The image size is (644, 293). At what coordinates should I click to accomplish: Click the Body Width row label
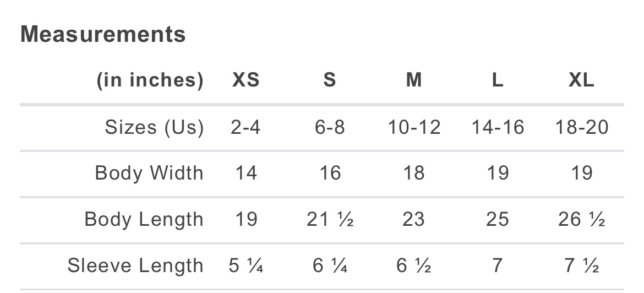149,173
